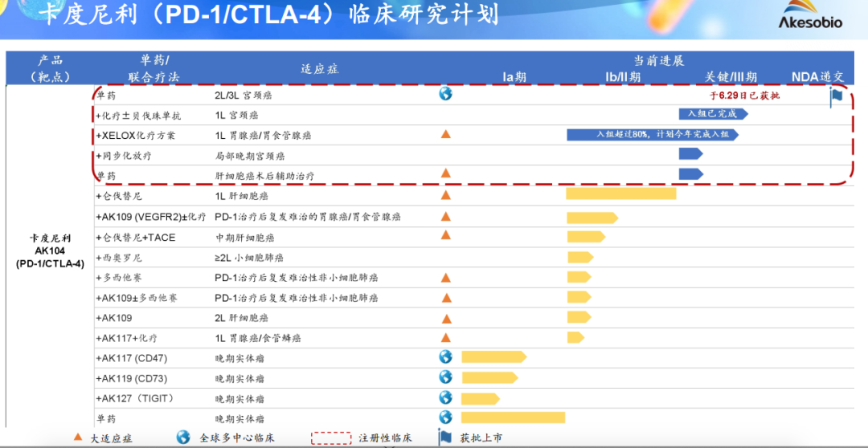Click the orange triangle beside 肝细胞癌术后辅助治疗
The width and height of the screenshot is (868, 448).
tap(445, 173)
